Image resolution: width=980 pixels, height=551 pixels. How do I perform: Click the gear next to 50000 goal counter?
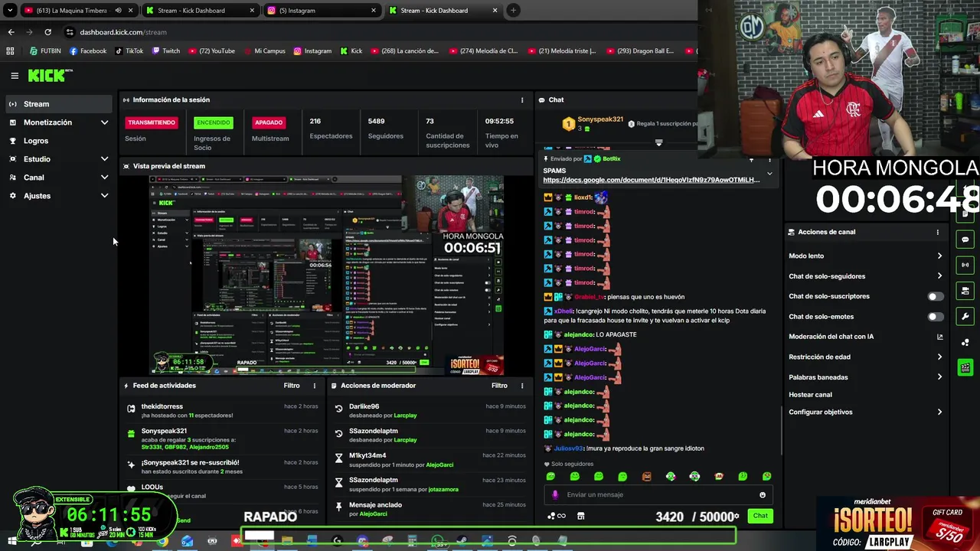[x=737, y=517]
